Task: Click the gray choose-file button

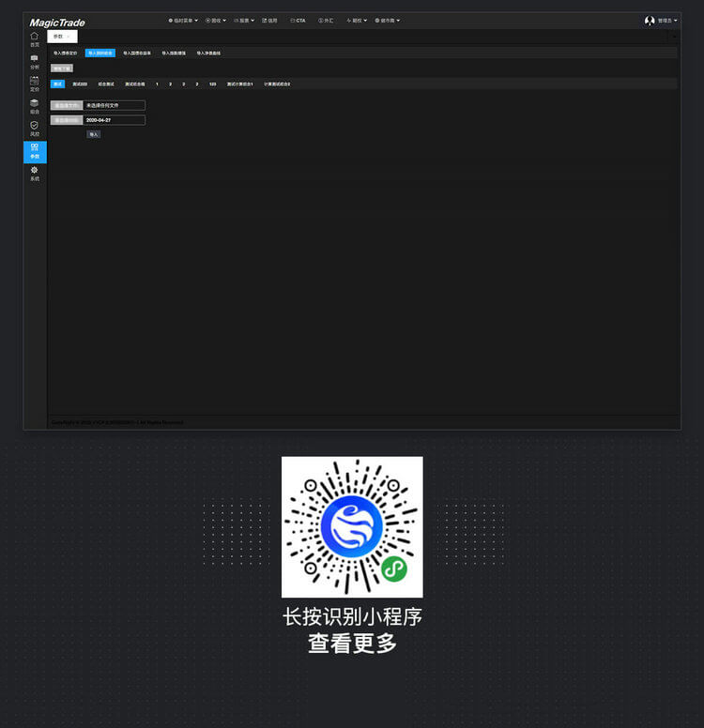Action: (x=67, y=105)
